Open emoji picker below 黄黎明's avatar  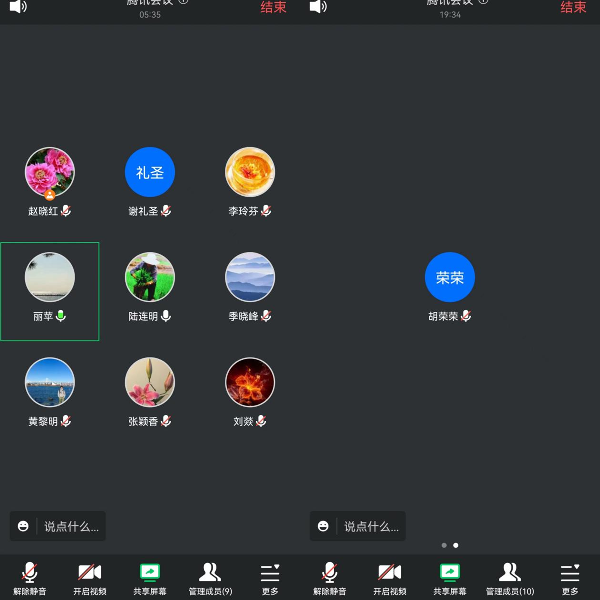23,526
